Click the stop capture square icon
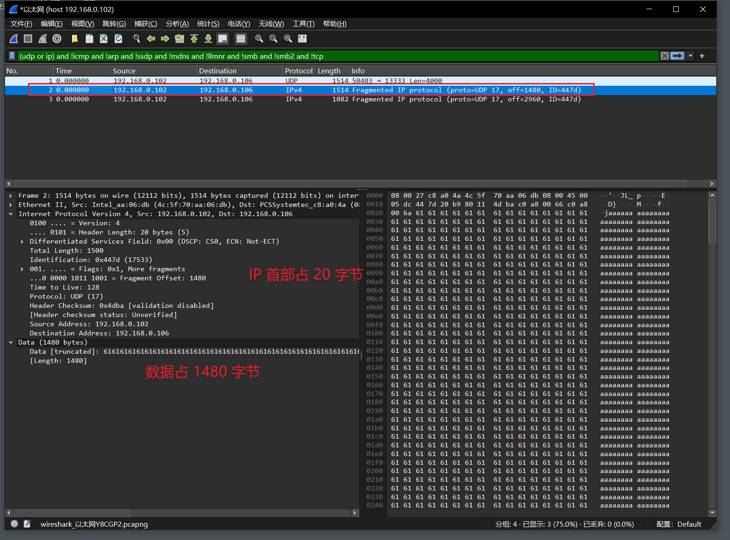 (27, 39)
